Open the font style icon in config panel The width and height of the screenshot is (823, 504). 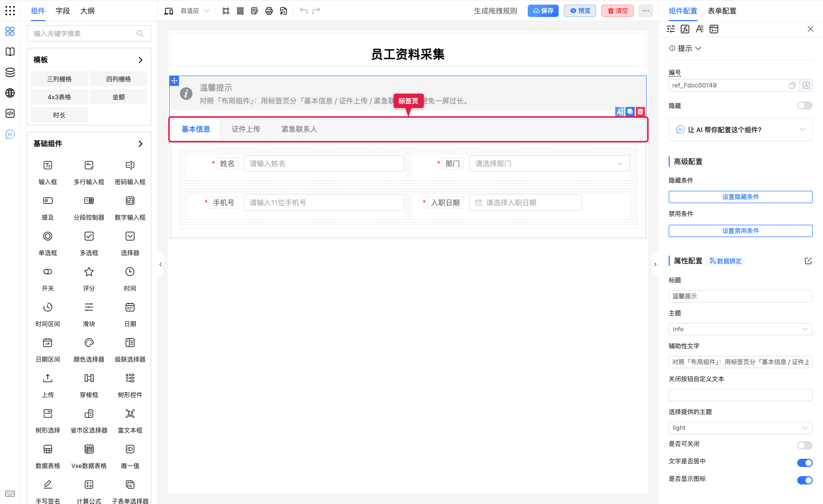click(x=699, y=29)
